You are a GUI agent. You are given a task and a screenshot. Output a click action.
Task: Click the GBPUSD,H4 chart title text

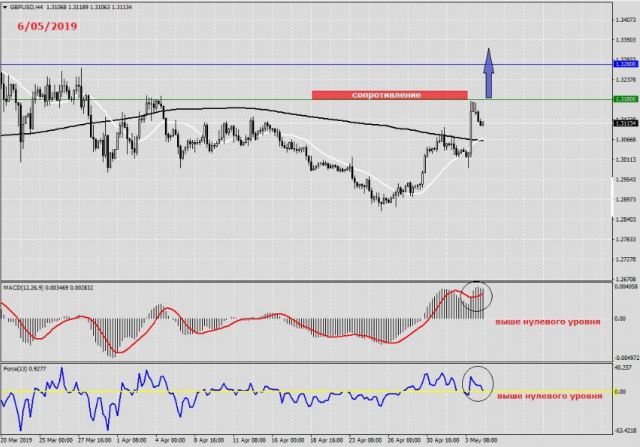[x=27, y=7]
